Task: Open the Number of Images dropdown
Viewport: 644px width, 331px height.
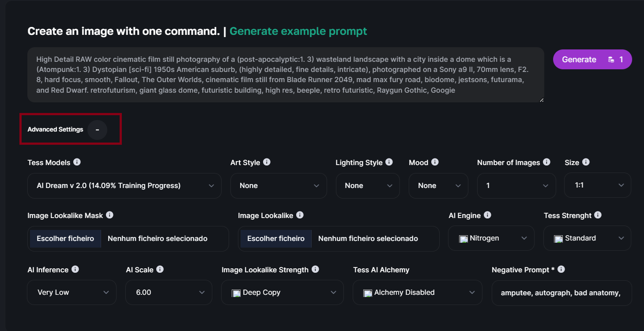Action: coord(516,186)
